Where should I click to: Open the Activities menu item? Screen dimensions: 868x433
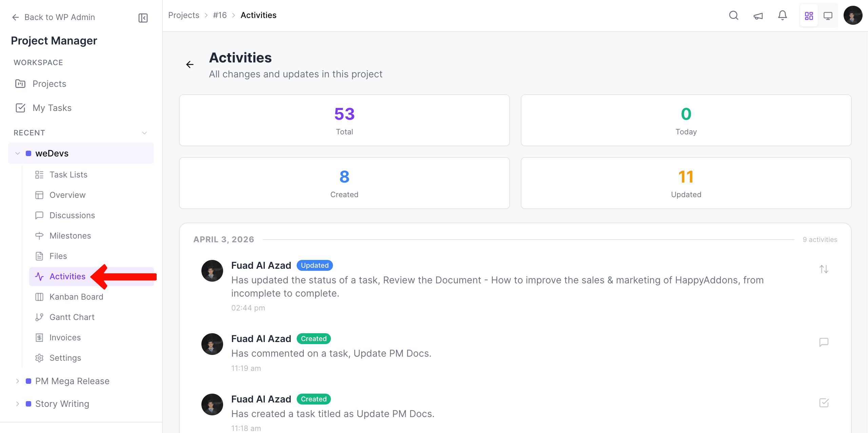click(67, 276)
